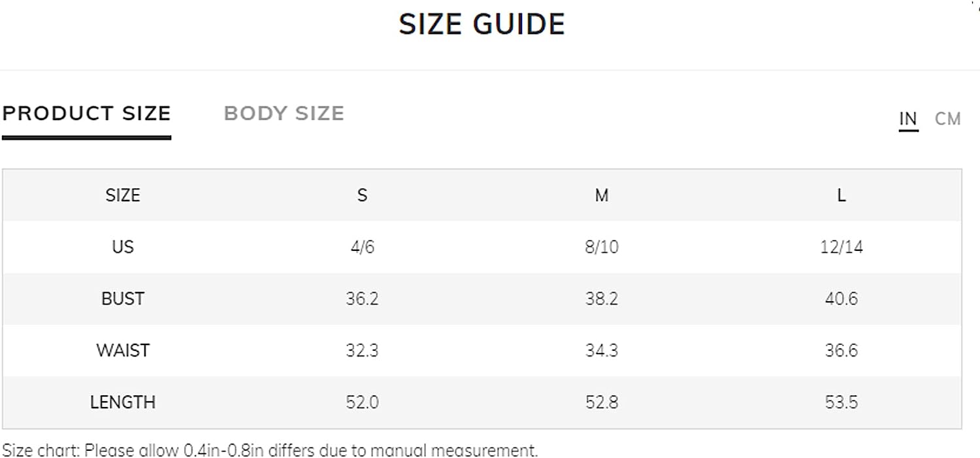Screen dimensions: 980x458
Task: Select the IN unit toggle
Action: pos(908,119)
